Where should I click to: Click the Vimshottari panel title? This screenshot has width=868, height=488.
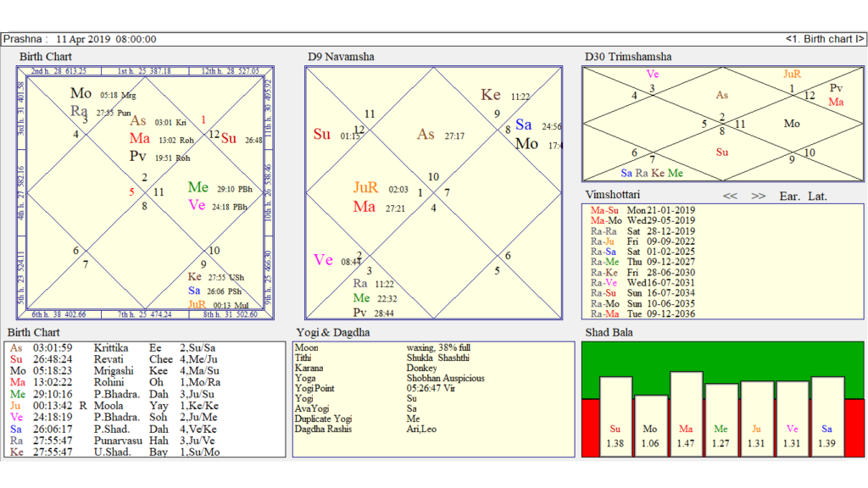click(612, 195)
